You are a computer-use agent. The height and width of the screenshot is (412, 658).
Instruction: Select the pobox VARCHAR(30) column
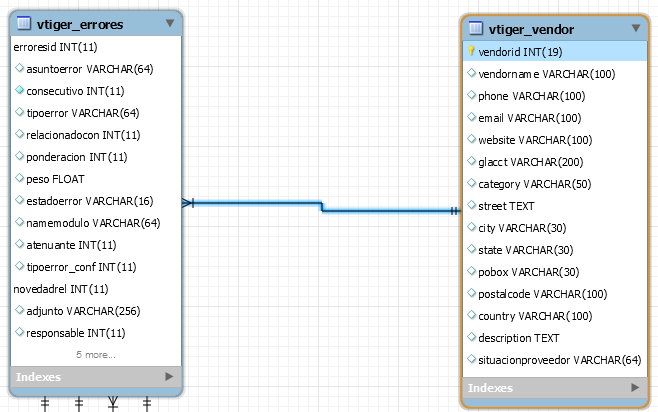pyautogui.click(x=555, y=272)
